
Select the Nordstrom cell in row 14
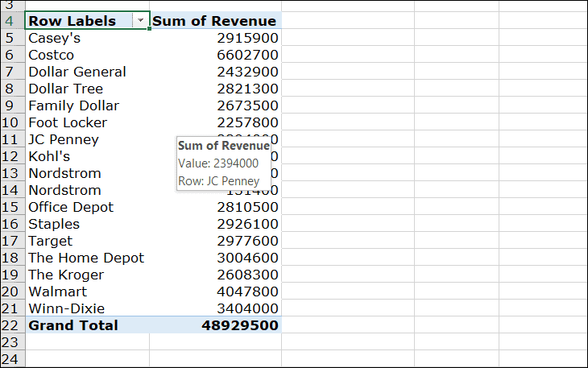tap(87, 189)
